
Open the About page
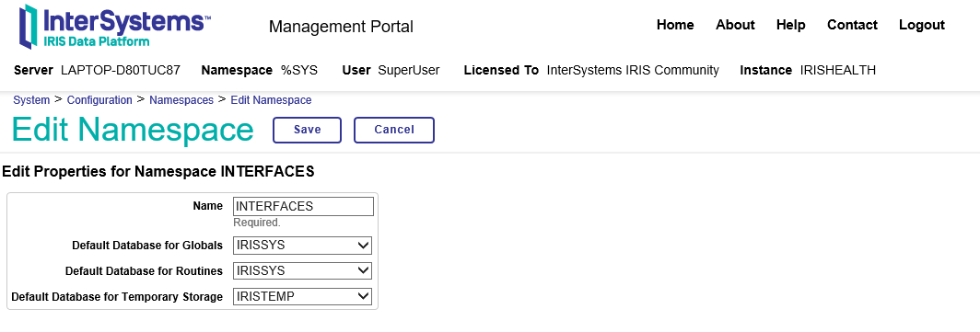pyautogui.click(x=735, y=25)
